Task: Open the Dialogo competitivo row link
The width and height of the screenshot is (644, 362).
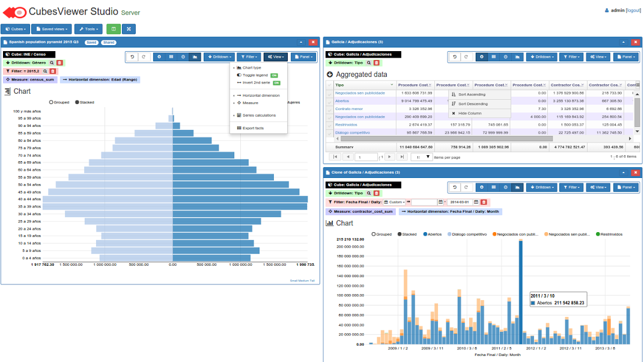Action: pos(353,133)
